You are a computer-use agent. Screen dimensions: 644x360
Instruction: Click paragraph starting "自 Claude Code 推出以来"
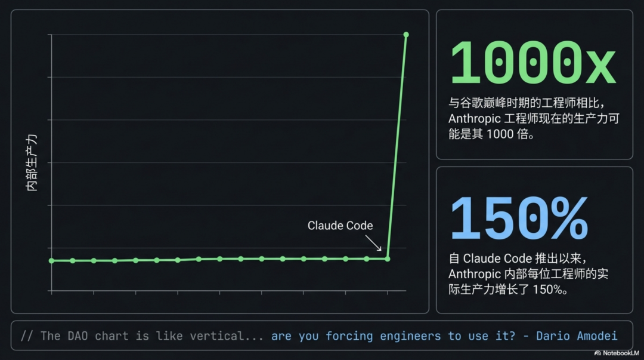(x=528, y=274)
